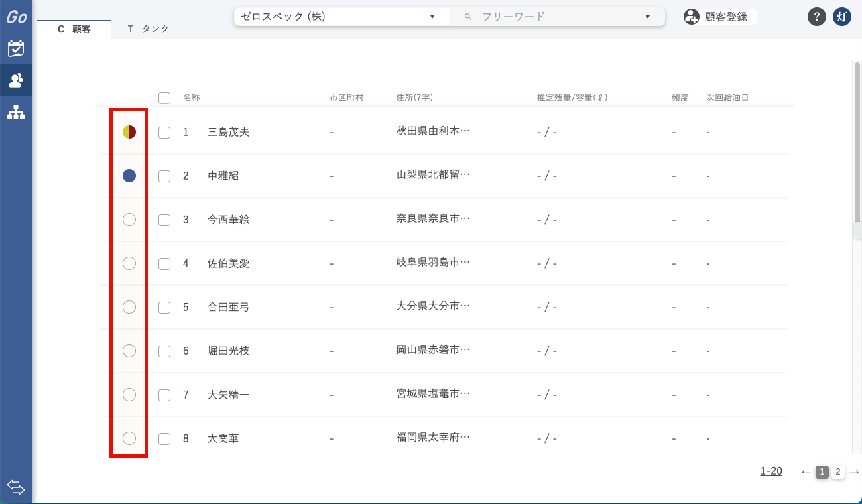Click the empty status circle for 大矢精一
The height and width of the screenshot is (504, 862).
point(129,395)
